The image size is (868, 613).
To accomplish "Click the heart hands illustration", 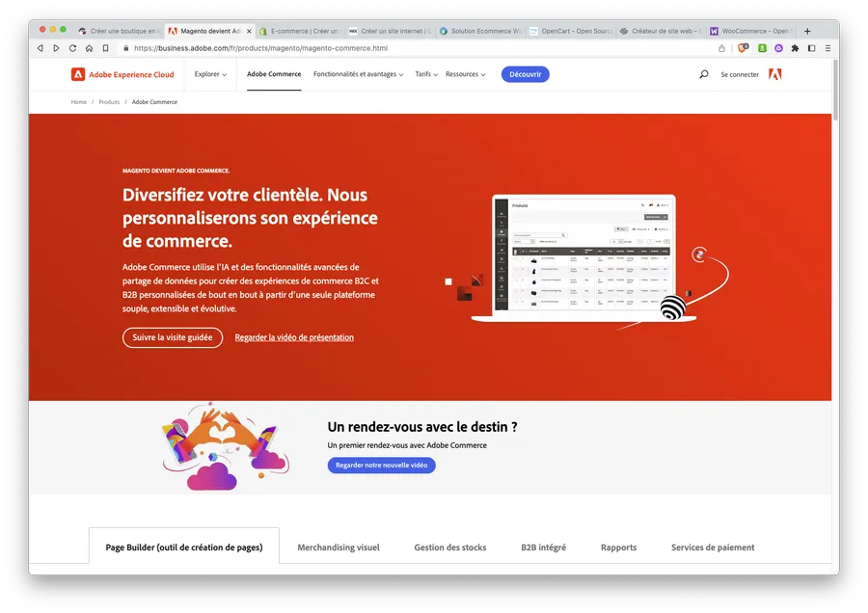I will pos(226,447).
